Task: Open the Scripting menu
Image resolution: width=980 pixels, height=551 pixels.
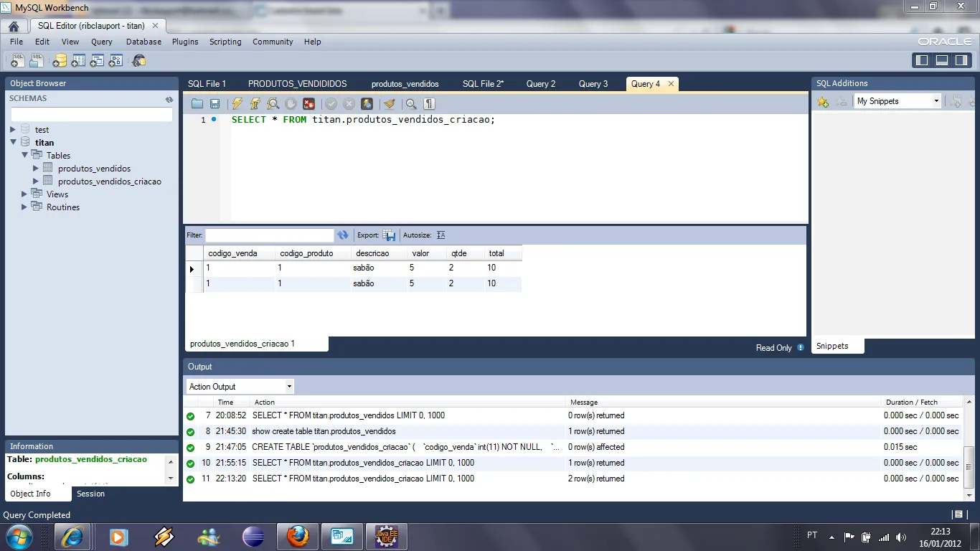Action: (x=225, y=42)
